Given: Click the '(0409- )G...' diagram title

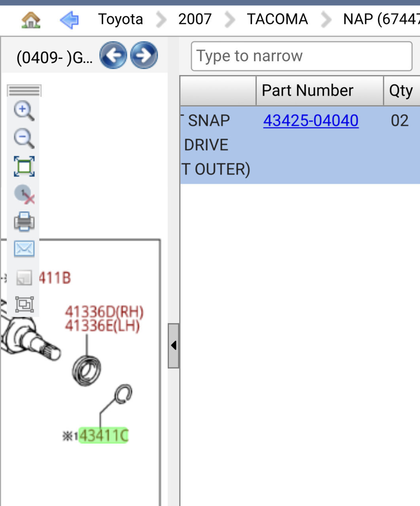Looking at the screenshot, I should [55, 58].
